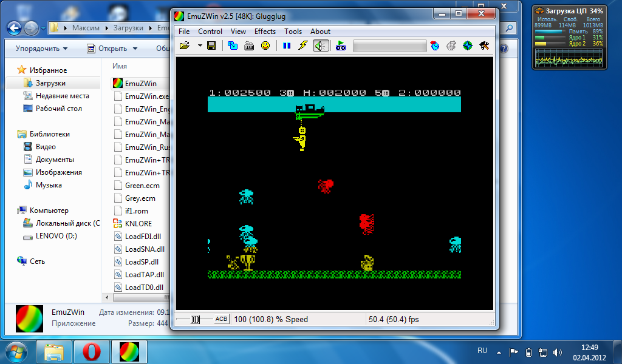Toggle the lightning bolt turbo icon
622x364 pixels.
tap(303, 45)
